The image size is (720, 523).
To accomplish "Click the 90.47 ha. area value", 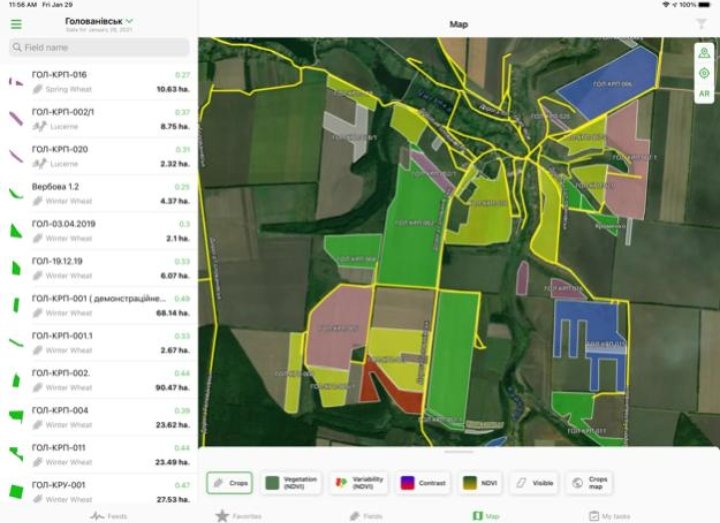I will coord(173,388).
